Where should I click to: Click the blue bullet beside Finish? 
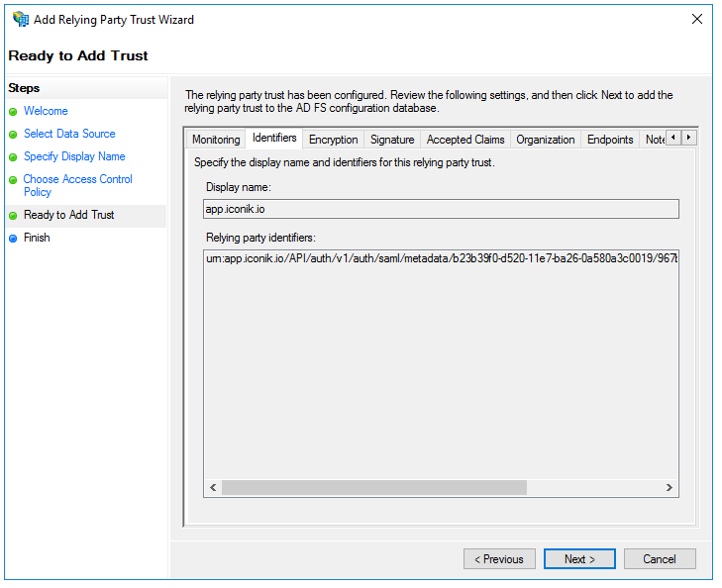pos(13,239)
